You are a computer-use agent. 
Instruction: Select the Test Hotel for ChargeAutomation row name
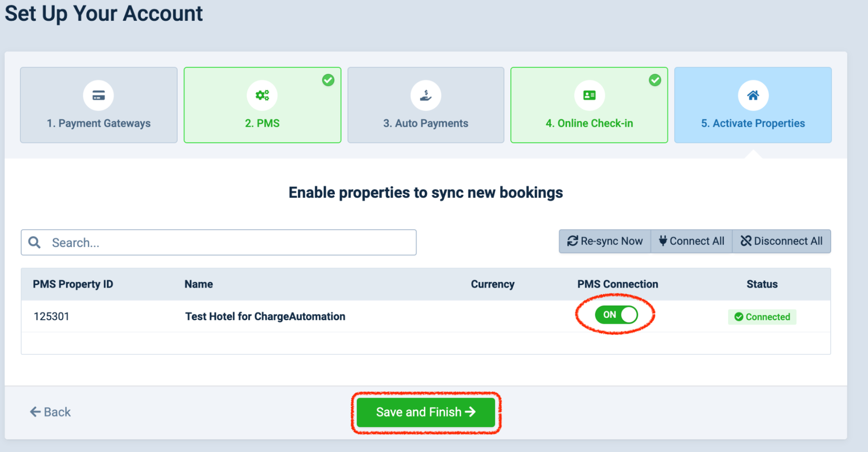pos(265,316)
